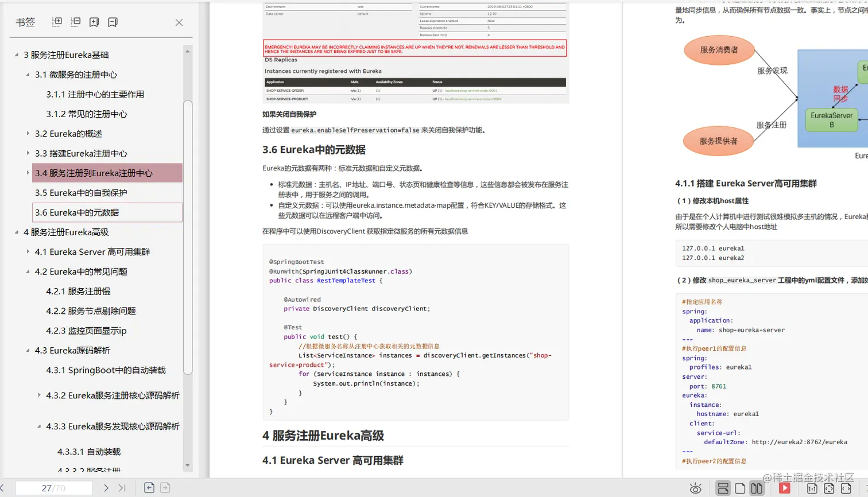Toggle eye protection mode icon
Viewport: 868px width, 497px height.
696,488
